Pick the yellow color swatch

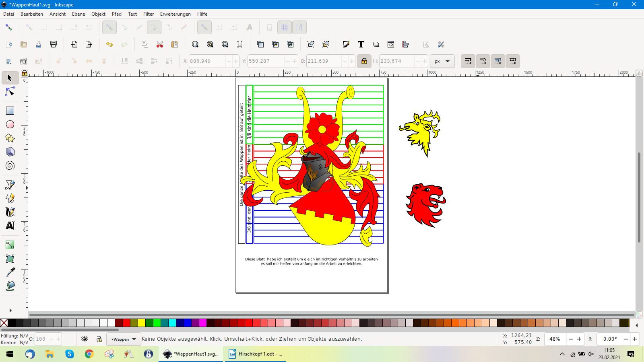point(142,323)
